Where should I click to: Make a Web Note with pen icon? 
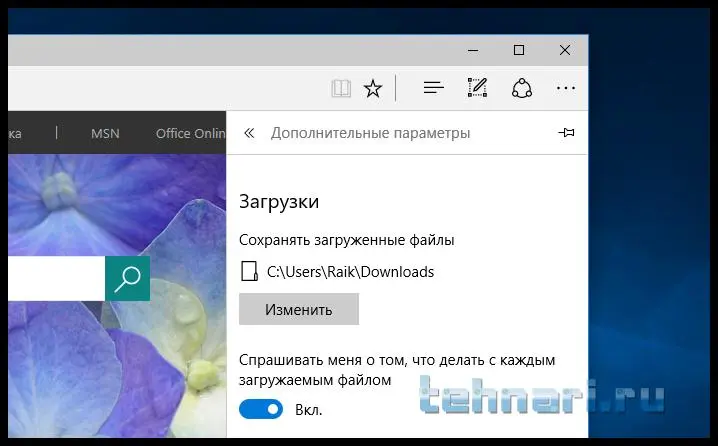point(477,87)
